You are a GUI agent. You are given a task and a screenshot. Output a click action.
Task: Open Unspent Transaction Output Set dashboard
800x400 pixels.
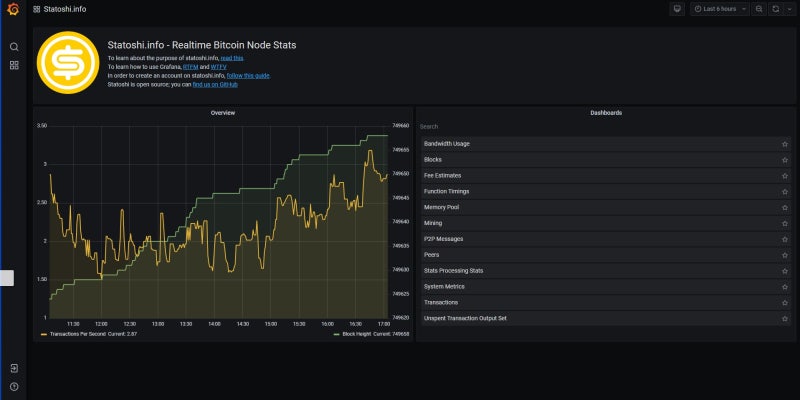point(606,318)
